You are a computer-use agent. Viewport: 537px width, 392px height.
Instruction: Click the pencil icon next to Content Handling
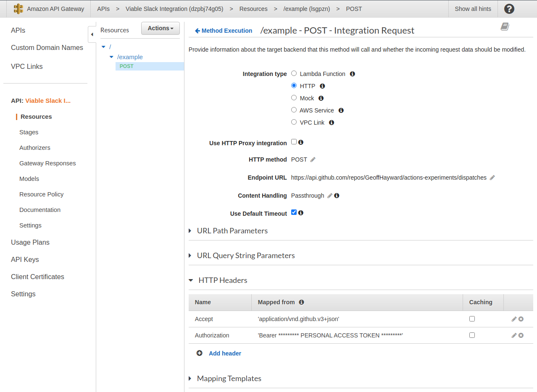pyautogui.click(x=330, y=196)
